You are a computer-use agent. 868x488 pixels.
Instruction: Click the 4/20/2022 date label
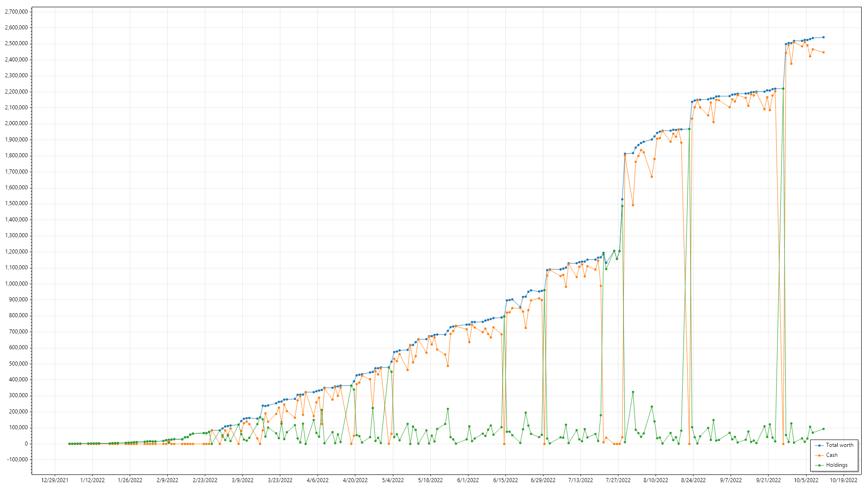click(x=355, y=480)
